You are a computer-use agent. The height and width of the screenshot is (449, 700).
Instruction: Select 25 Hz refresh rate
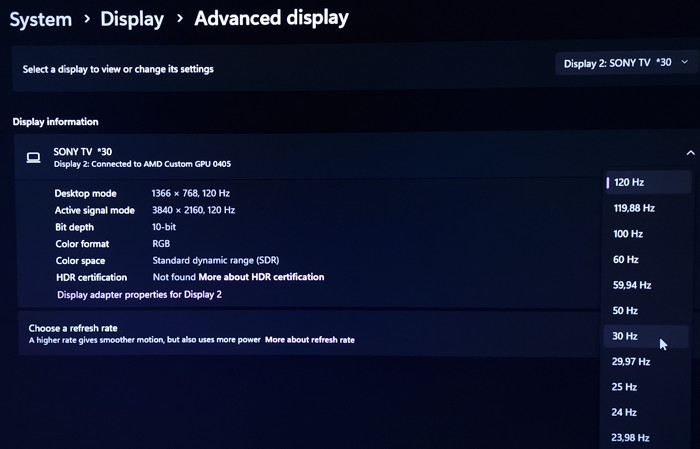click(625, 387)
